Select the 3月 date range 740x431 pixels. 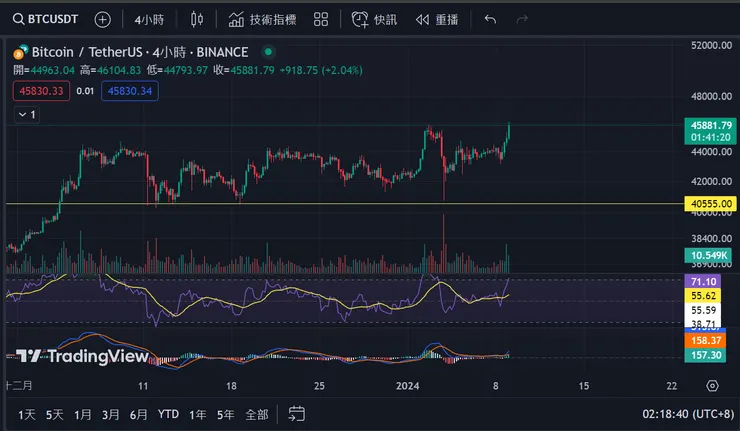[x=110, y=415]
